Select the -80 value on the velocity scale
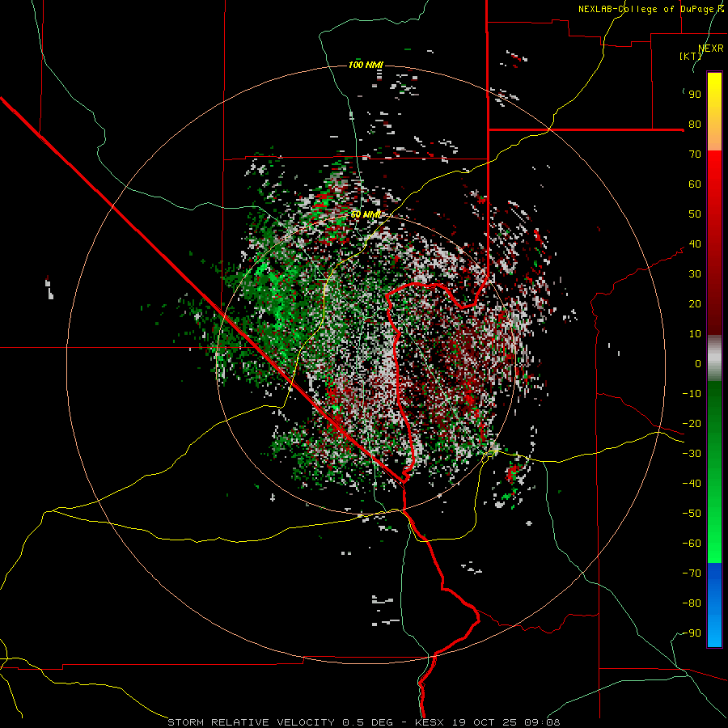This screenshot has height=728, width=728. tap(692, 603)
